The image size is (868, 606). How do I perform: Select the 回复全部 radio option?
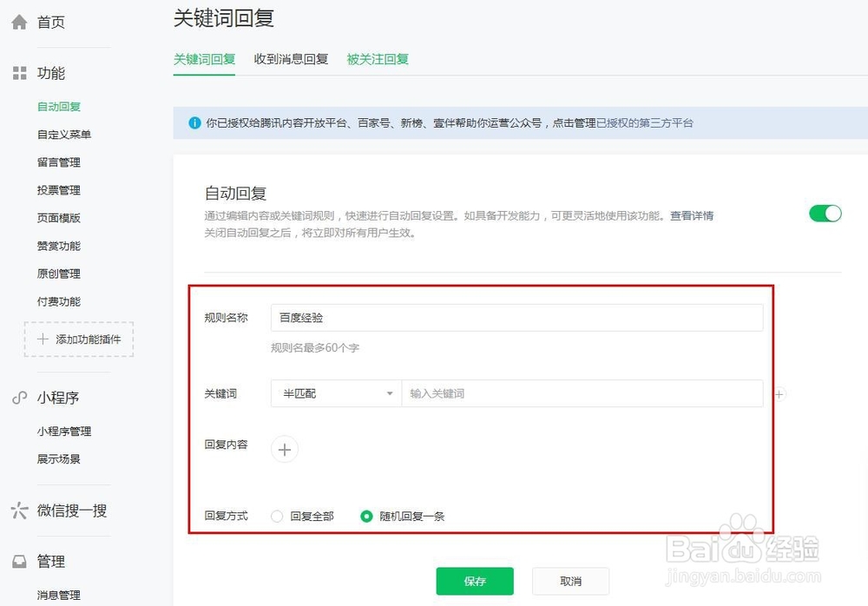(x=276, y=516)
